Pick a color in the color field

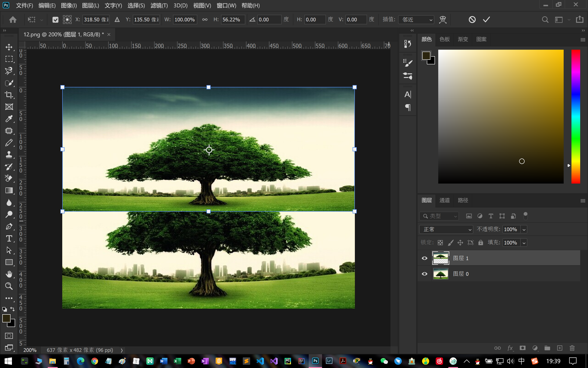(x=501, y=116)
